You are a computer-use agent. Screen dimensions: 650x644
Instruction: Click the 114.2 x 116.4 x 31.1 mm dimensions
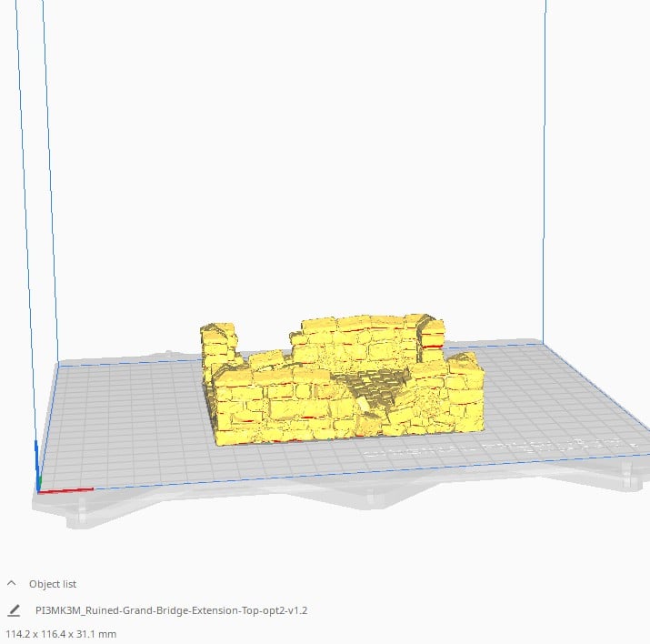point(61,634)
